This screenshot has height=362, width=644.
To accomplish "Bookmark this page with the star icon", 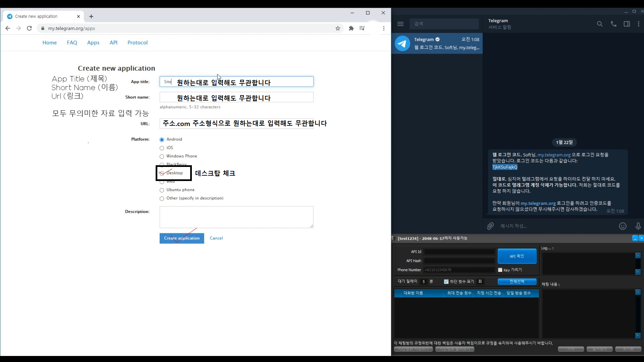I will [x=338, y=28].
